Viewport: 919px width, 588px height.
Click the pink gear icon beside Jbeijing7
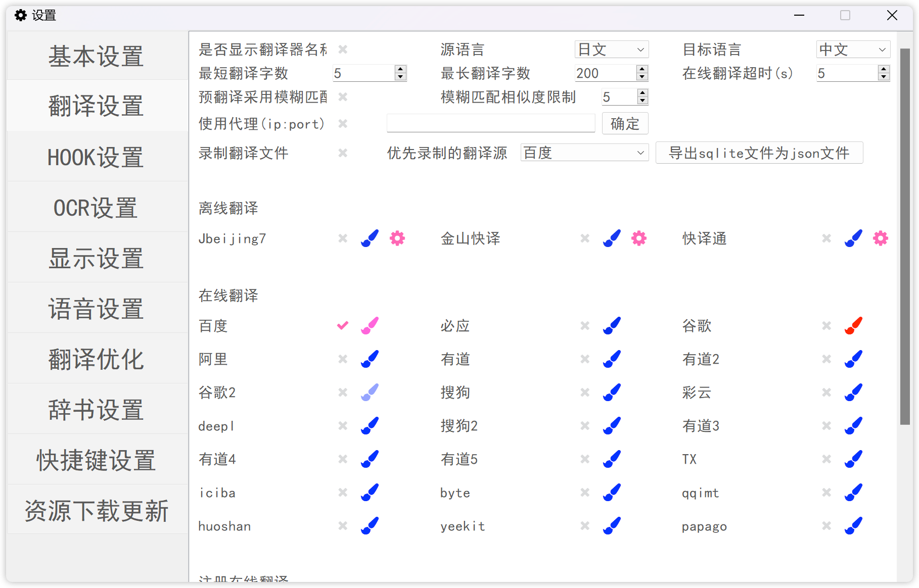(397, 238)
